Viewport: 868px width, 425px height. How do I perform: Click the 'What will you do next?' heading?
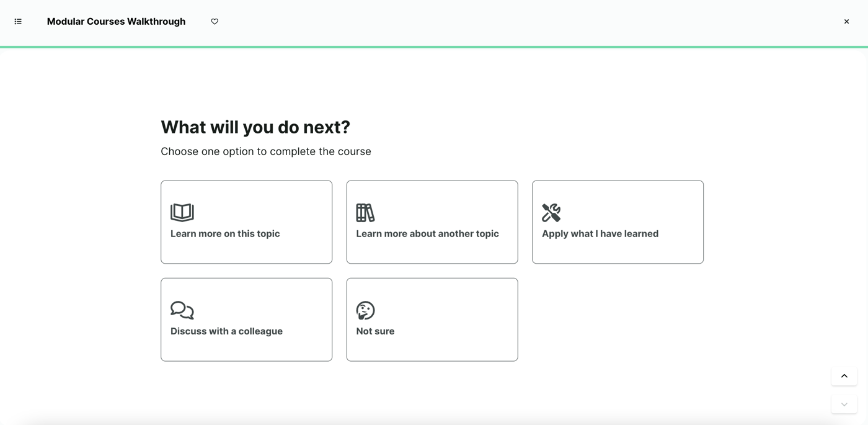coord(255,127)
